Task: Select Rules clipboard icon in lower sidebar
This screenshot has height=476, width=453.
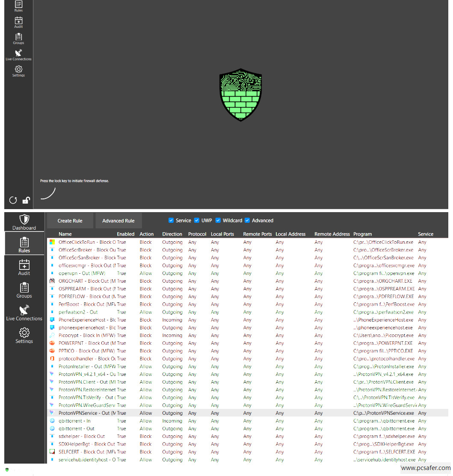Action: coord(24,245)
